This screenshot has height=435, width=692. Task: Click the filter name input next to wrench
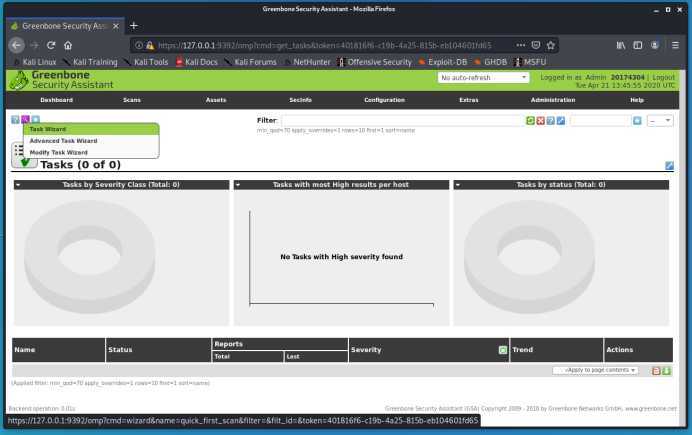599,120
